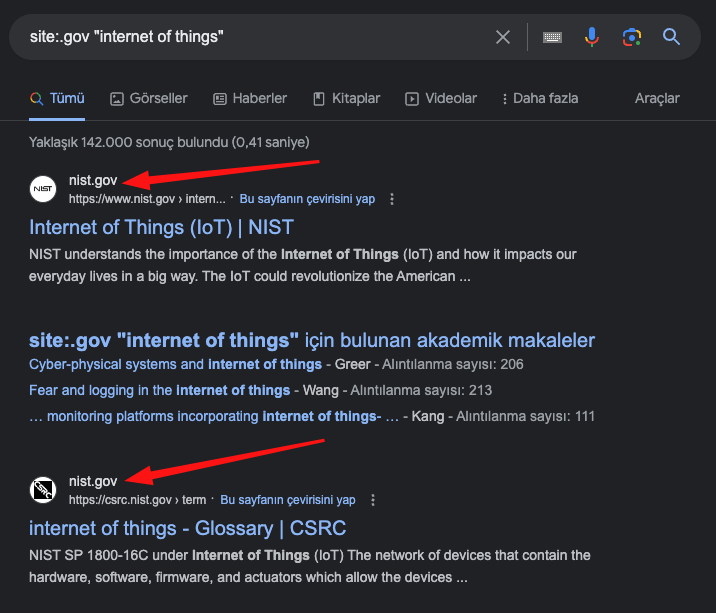This screenshot has width=716, height=613.
Task: Click the Alıntılanma sayısı: 206 citation text
Action: click(453, 365)
